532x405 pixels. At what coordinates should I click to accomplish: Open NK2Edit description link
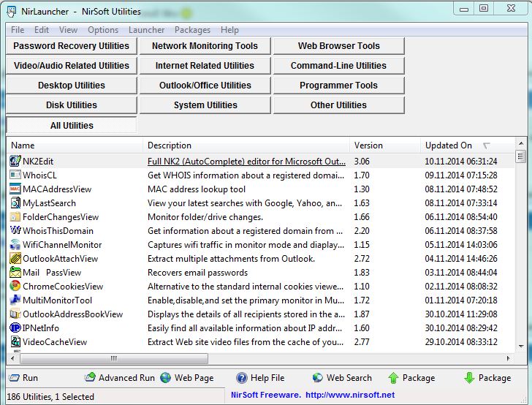coord(247,162)
